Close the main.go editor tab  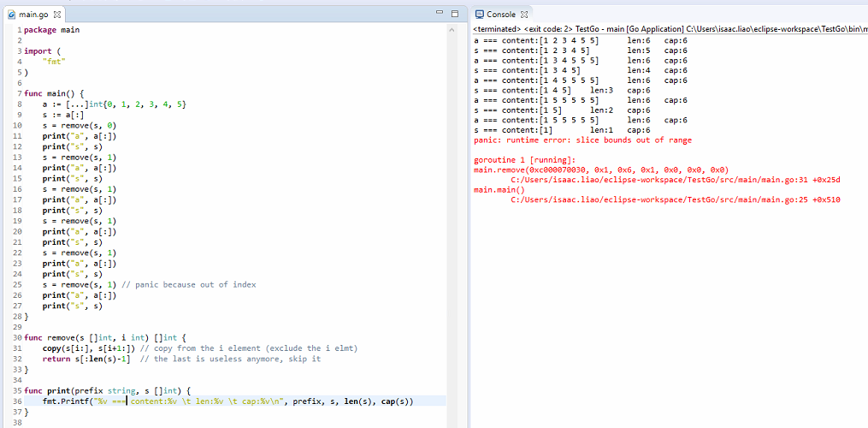click(56, 15)
